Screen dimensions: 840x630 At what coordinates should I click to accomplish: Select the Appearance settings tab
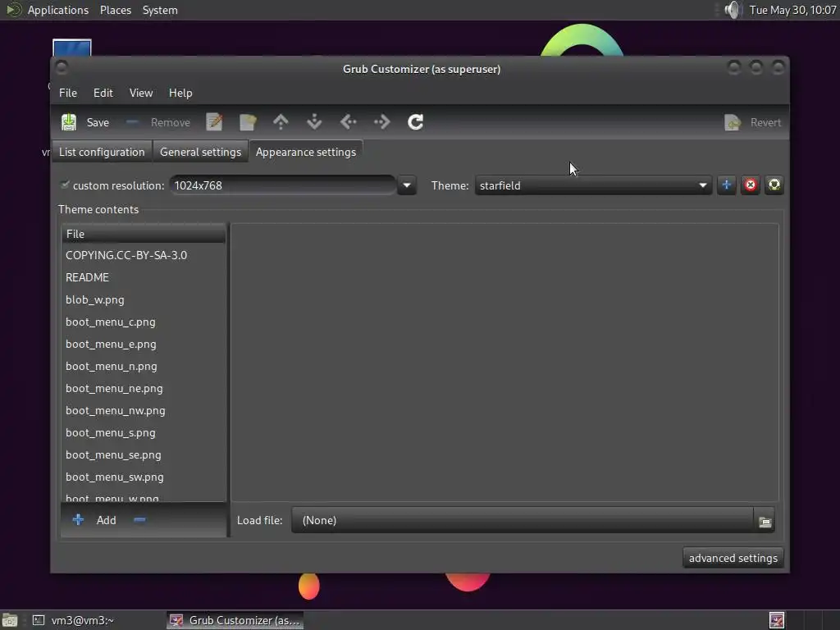point(306,152)
